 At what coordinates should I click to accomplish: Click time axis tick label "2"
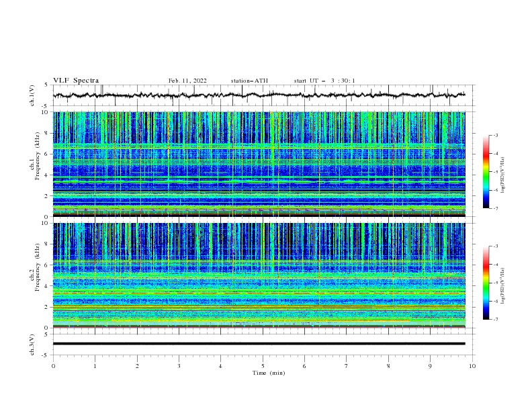coord(137,366)
